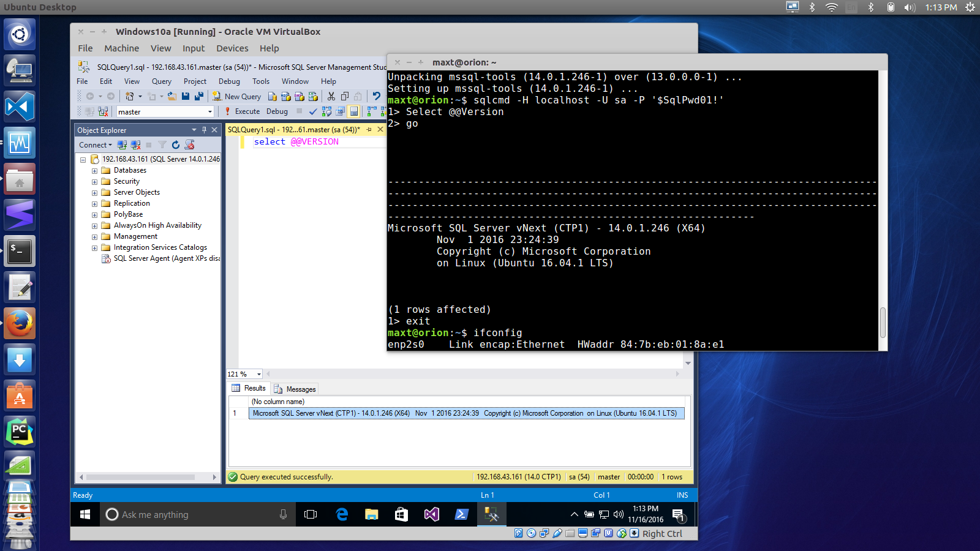Screen dimensions: 980x551
Task: Click the result cell with version text
Action: pyautogui.click(x=466, y=413)
